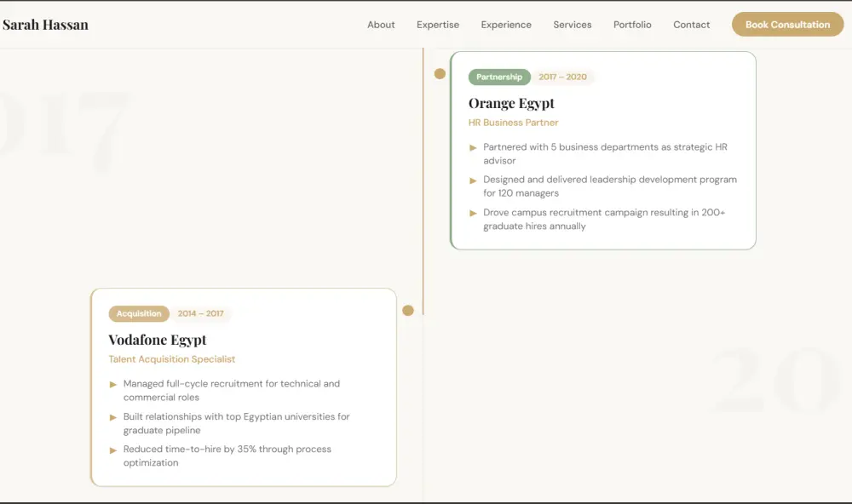
Task: Click the 2017 – 2020 date badge
Action: coord(563,77)
